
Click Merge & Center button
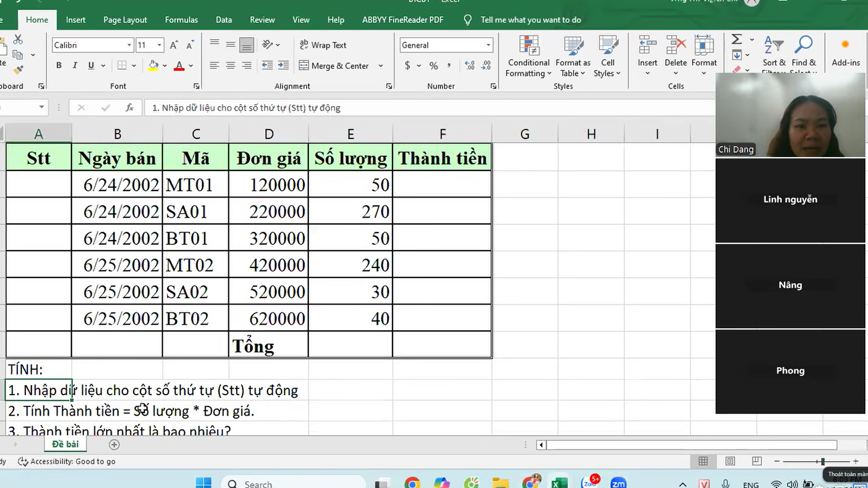pyautogui.click(x=334, y=66)
